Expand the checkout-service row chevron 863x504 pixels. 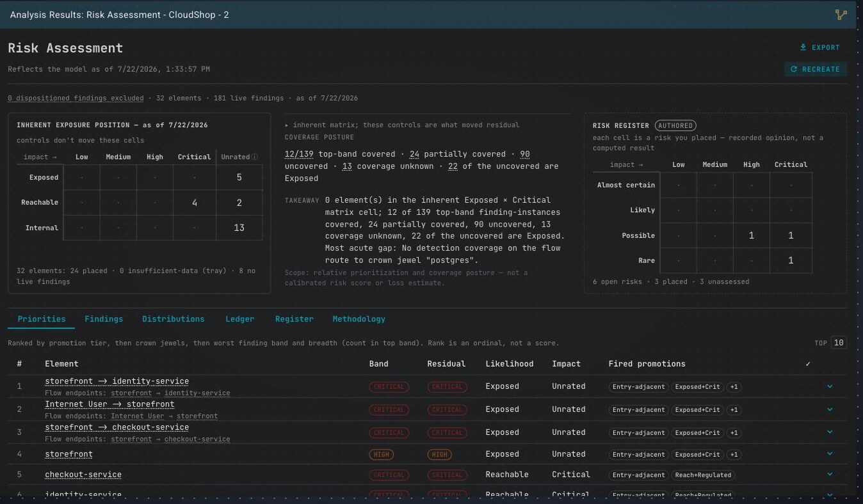(830, 475)
